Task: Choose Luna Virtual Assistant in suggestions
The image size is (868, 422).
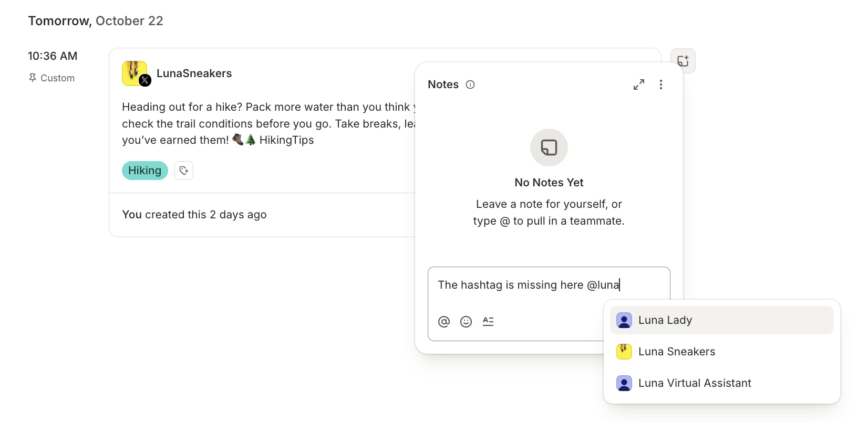Action: pos(722,383)
